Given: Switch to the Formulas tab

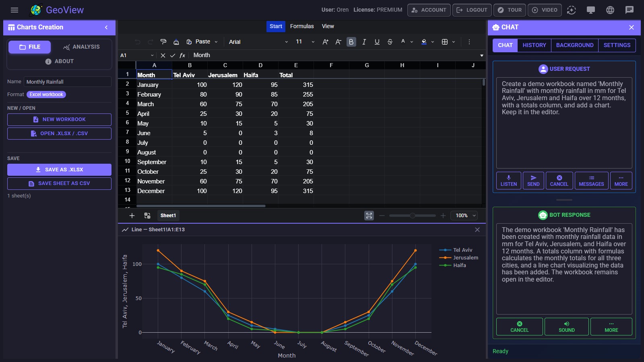Looking at the screenshot, I should (x=302, y=26).
